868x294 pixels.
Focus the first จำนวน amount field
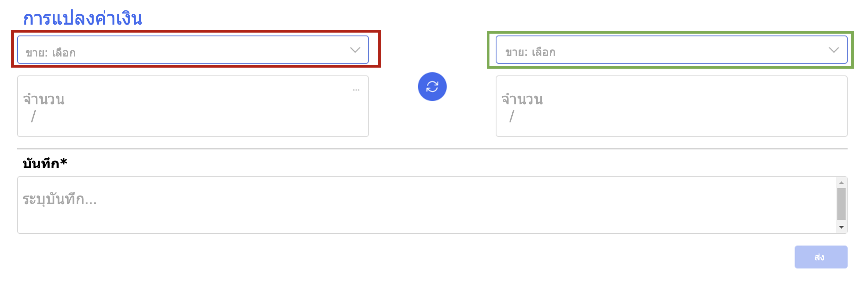193,106
